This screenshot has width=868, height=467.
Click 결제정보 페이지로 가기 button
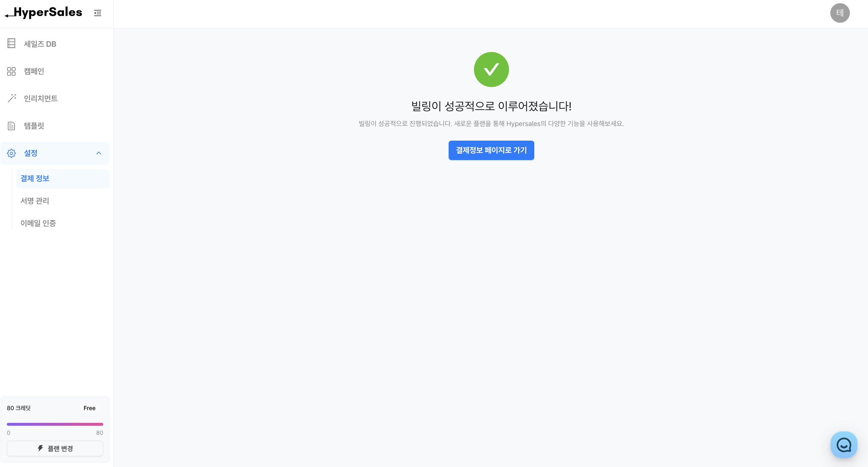click(x=491, y=150)
